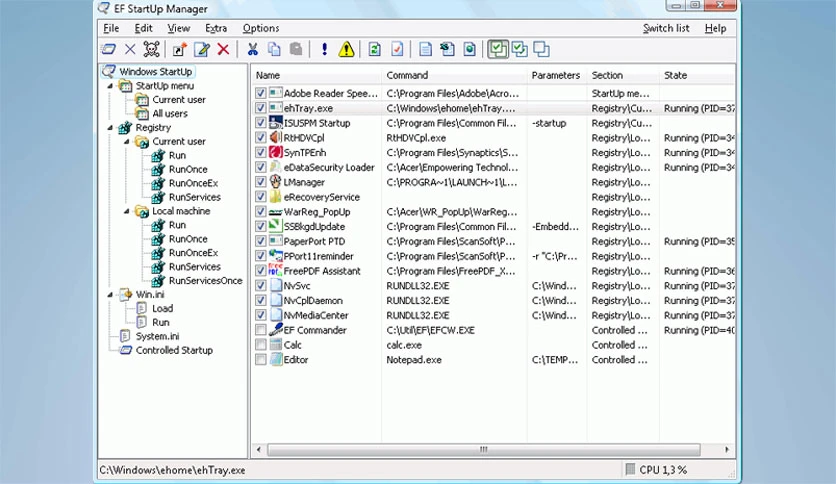Open the Options menu

point(261,28)
